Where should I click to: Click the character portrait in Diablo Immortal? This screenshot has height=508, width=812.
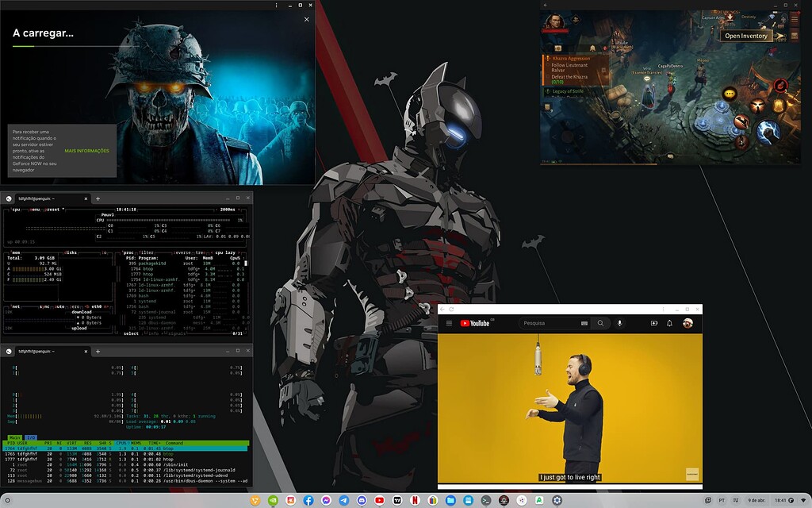pyautogui.click(x=553, y=23)
